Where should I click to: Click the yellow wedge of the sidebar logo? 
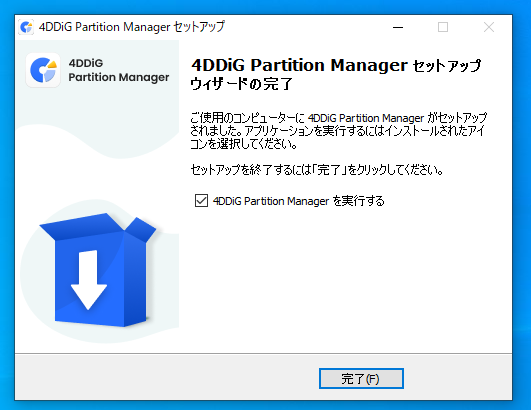point(51,64)
